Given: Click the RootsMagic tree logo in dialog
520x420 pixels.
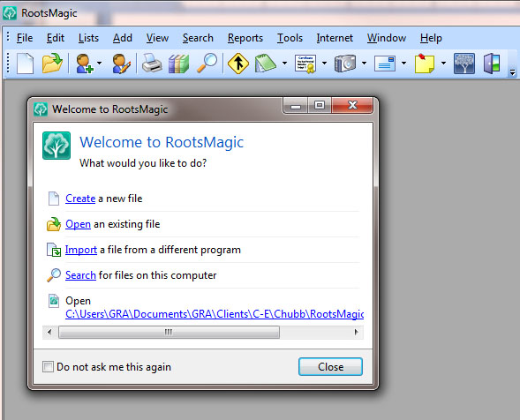Looking at the screenshot, I should click(x=57, y=146).
